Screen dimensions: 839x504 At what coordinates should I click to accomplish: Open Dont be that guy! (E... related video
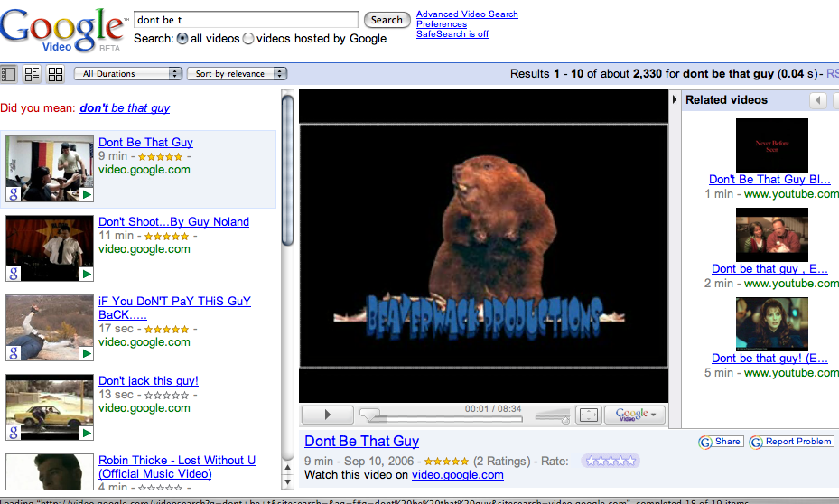[x=769, y=358]
